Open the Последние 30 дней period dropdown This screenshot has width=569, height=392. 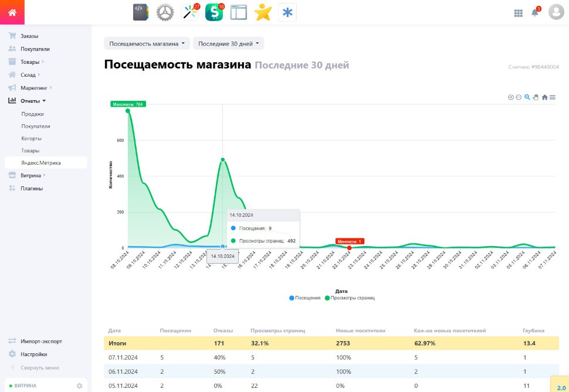(x=229, y=43)
